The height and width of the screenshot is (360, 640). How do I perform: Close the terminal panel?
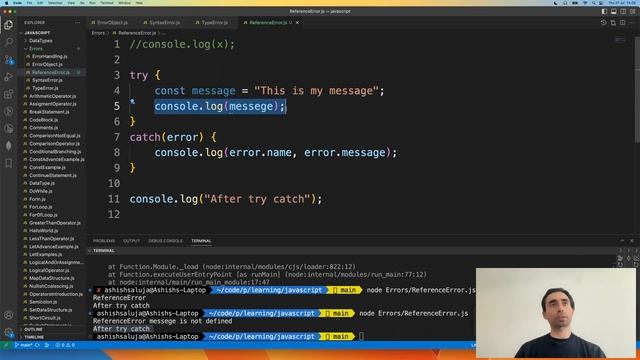click(x=631, y=241)
